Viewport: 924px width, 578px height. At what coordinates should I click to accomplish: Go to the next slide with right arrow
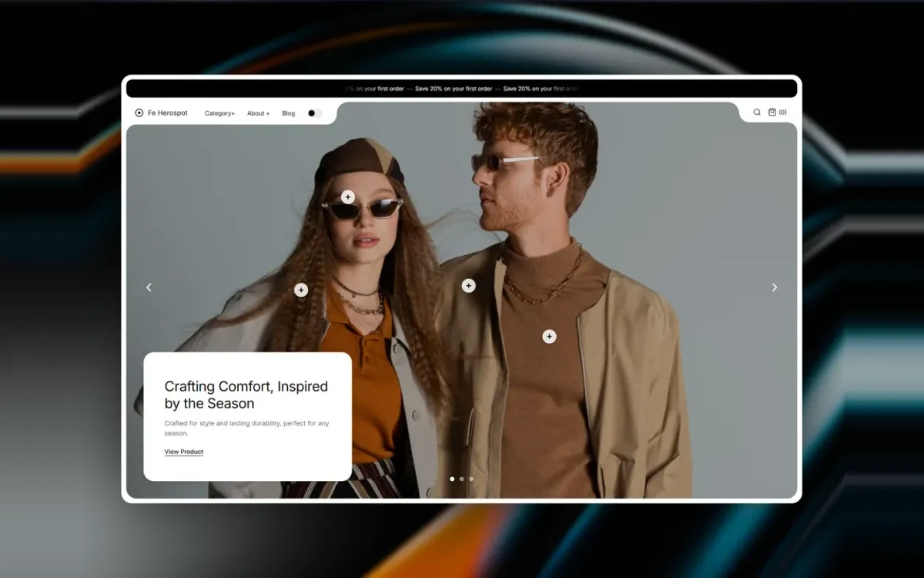click(775, 287)
